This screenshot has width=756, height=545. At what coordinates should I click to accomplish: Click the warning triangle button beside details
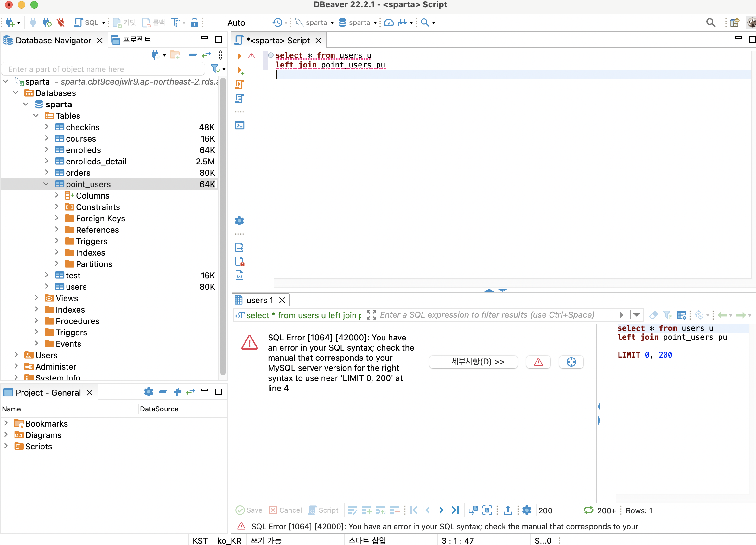click(538, 362)
